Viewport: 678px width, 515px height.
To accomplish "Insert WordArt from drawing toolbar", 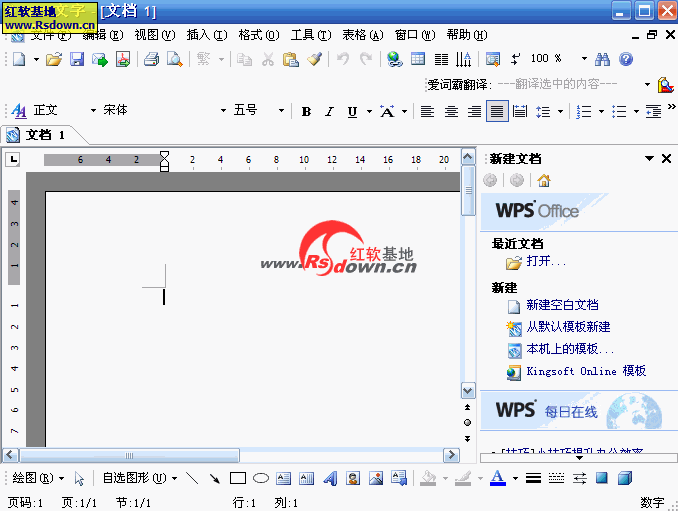I will (x=330, y=478).
